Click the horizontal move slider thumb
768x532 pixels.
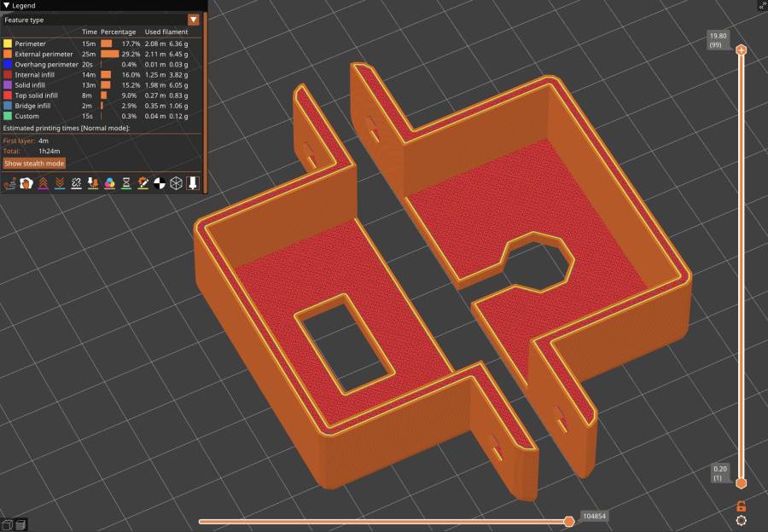coord(569,521)
